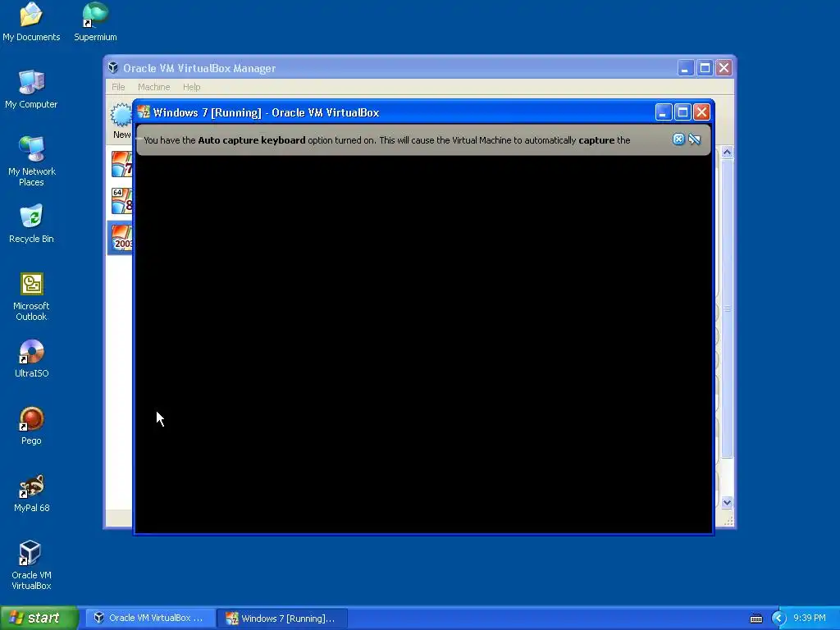Switch to Oracle VM VirtualBox taskbar button
This screenshot has width=840, height=630.
click(150, 618)
